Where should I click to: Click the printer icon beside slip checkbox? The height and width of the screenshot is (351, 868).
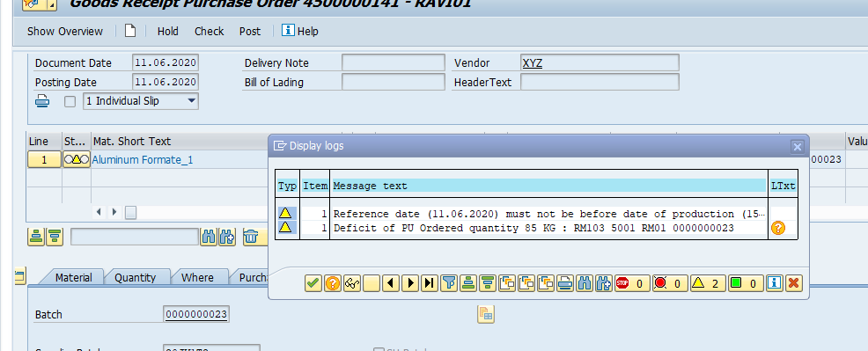pyautogui.click(x=42, y=102)
